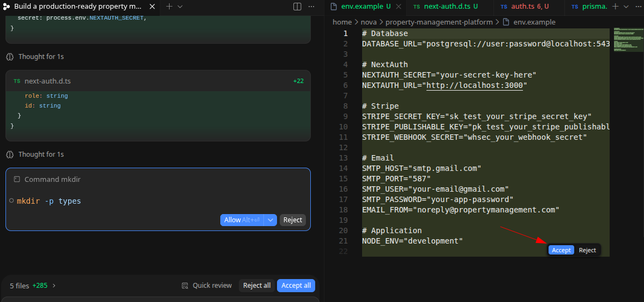Click the +22 added lines badge
The height and width of the screenshot is (302, 644).
(298, 81)
